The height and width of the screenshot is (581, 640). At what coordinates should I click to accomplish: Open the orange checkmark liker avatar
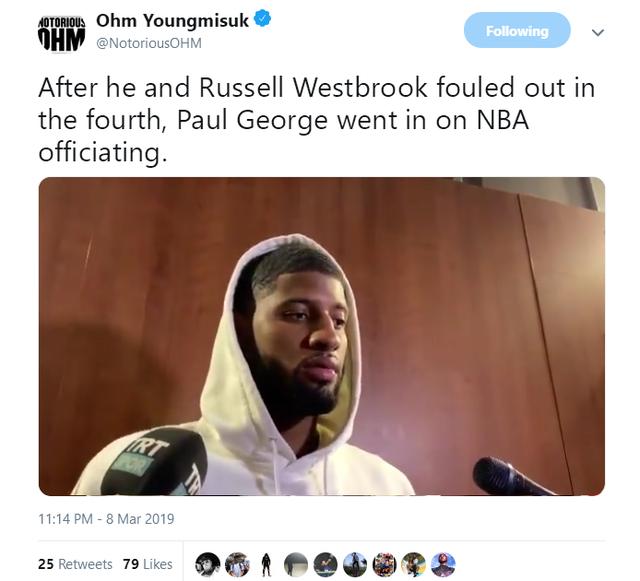click(325, 564)
